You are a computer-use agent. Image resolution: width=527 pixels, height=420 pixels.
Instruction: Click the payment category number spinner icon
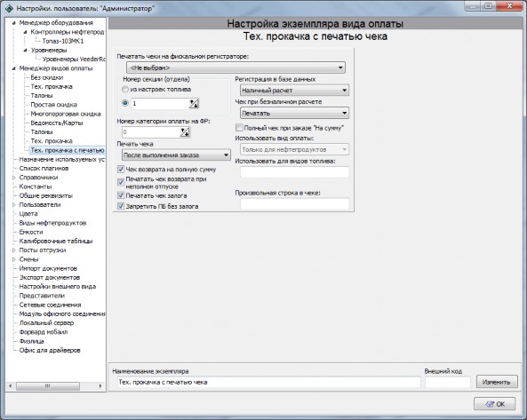coord(185,132)
